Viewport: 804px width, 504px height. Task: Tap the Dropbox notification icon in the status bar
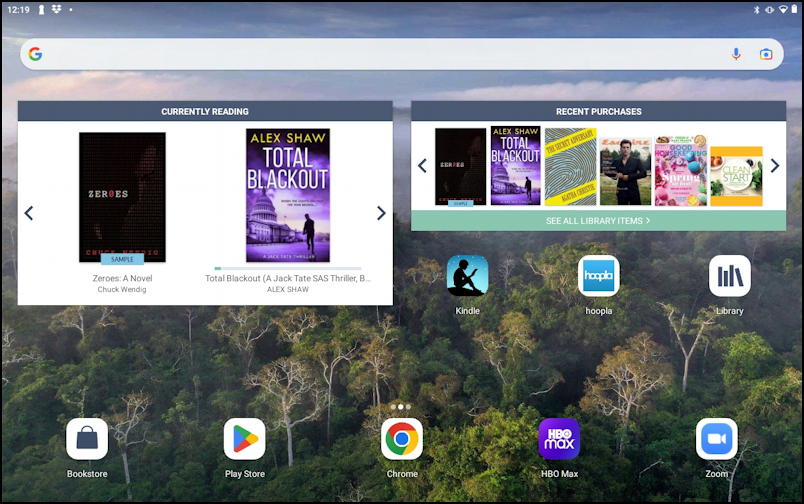click(56, 9)
